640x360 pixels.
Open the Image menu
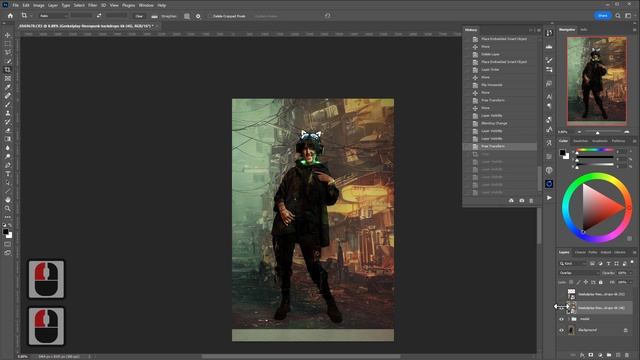point(38,5)
